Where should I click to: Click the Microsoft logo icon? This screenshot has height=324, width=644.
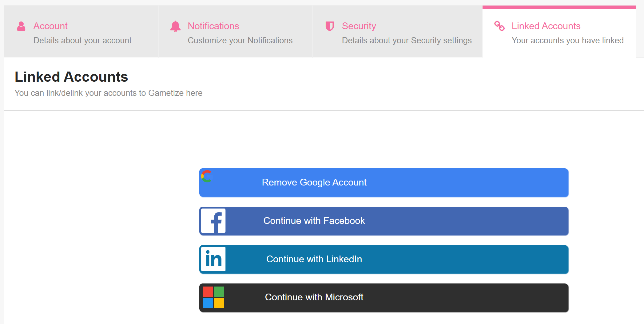click(213, 297)
